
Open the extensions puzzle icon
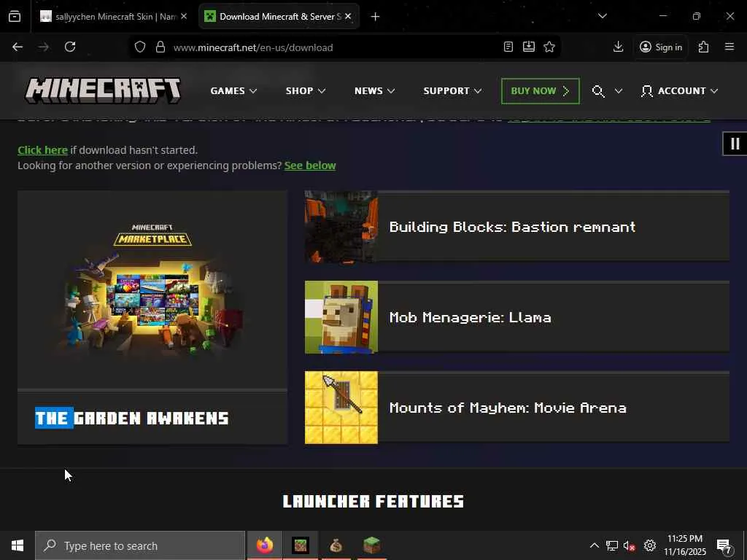point(704,47)
